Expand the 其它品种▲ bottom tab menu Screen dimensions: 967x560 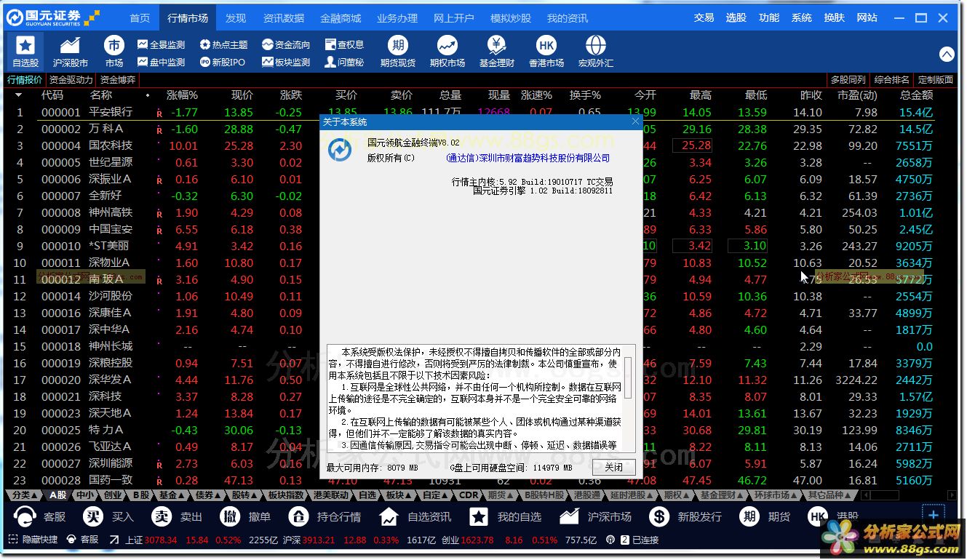(x=831, y=495)
